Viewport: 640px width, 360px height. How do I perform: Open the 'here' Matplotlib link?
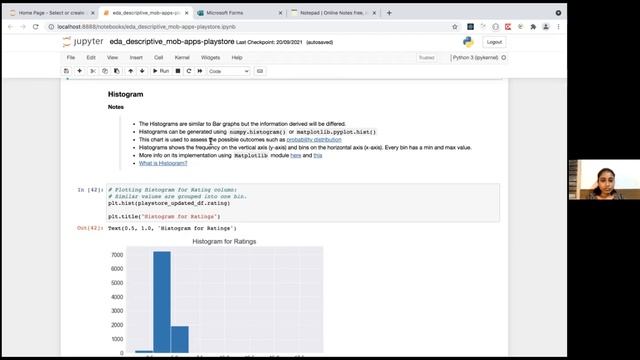coord(296,156)
